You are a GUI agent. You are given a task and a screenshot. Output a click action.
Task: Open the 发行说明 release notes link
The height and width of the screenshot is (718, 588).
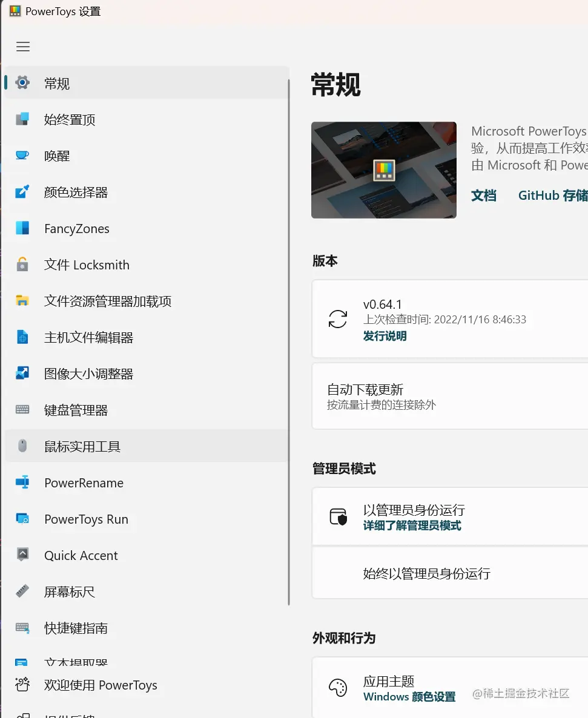click(x=385, y=336)
